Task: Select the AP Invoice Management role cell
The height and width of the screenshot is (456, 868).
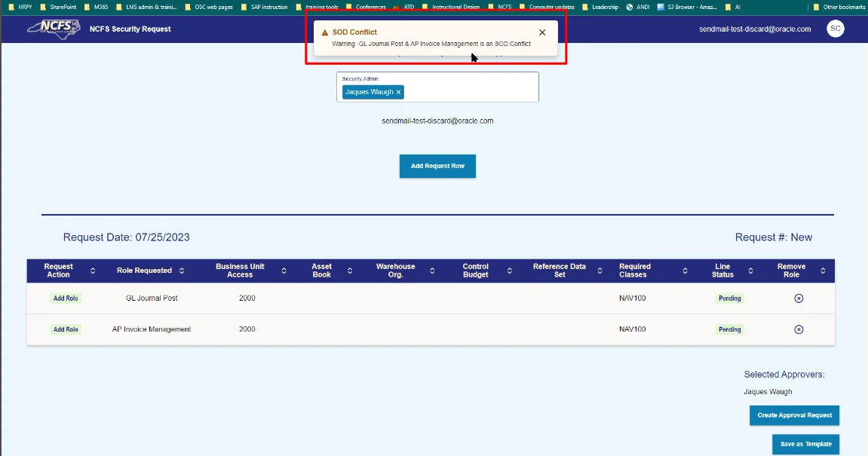Action: coord(152,329)
